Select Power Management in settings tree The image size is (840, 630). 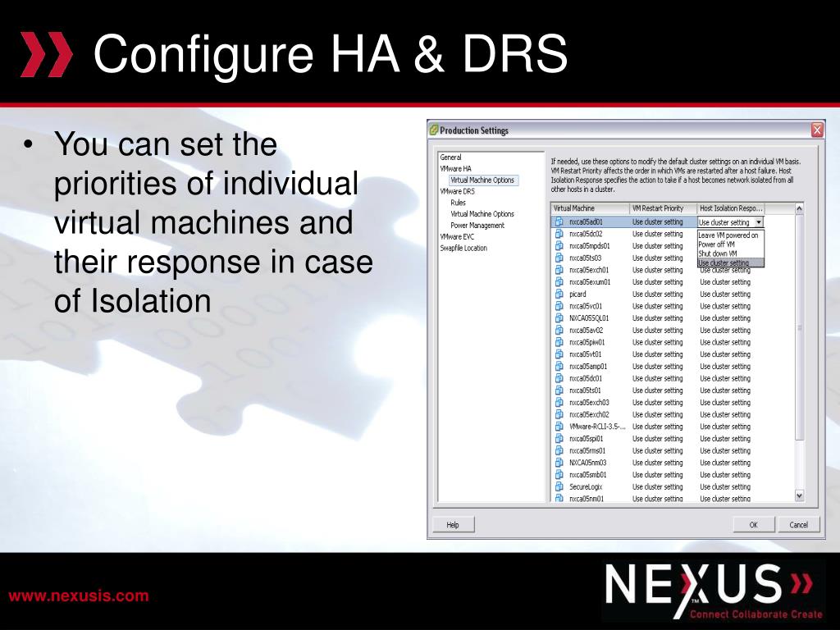477,226
